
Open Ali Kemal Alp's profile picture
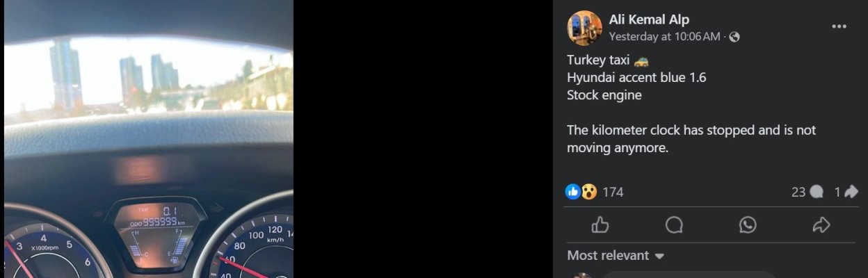[x=584, y=28]
